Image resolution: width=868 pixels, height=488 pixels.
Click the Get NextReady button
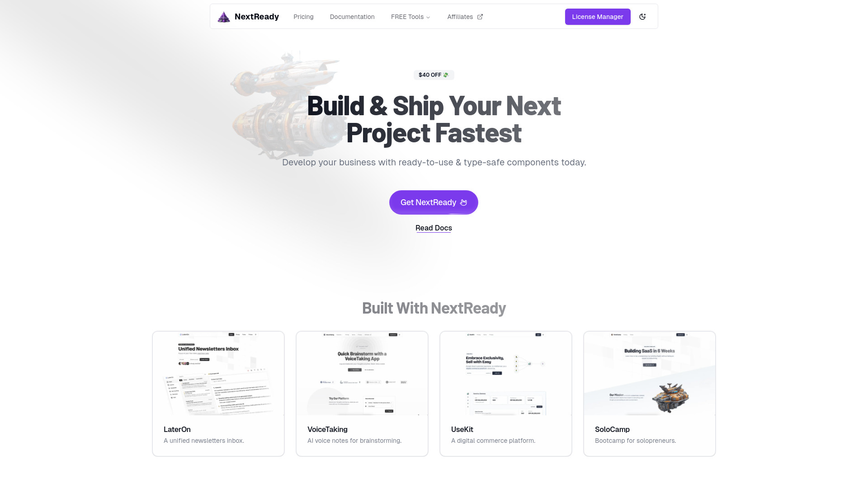[434, 202]
